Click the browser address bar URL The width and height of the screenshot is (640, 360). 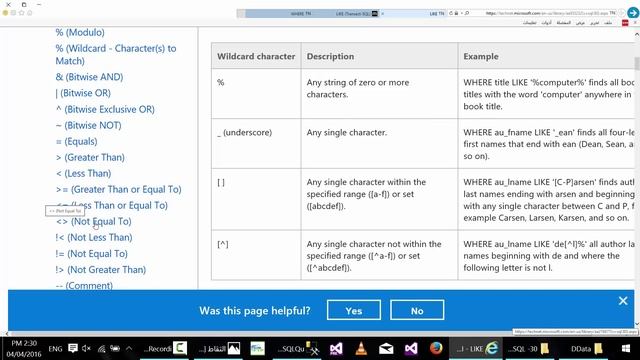coord(547,13)
